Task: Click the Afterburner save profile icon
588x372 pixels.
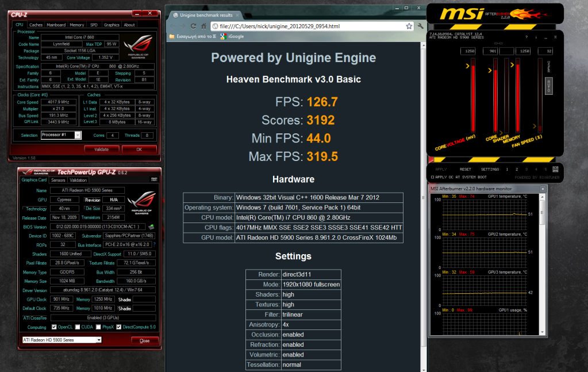Action: click(x=555, y=169)
